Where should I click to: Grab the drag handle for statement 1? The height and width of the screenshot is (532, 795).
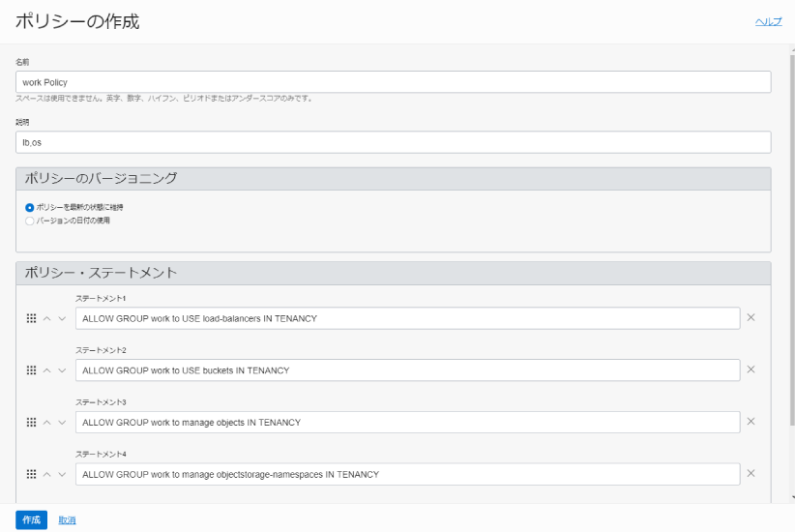(x=32, y=318)
